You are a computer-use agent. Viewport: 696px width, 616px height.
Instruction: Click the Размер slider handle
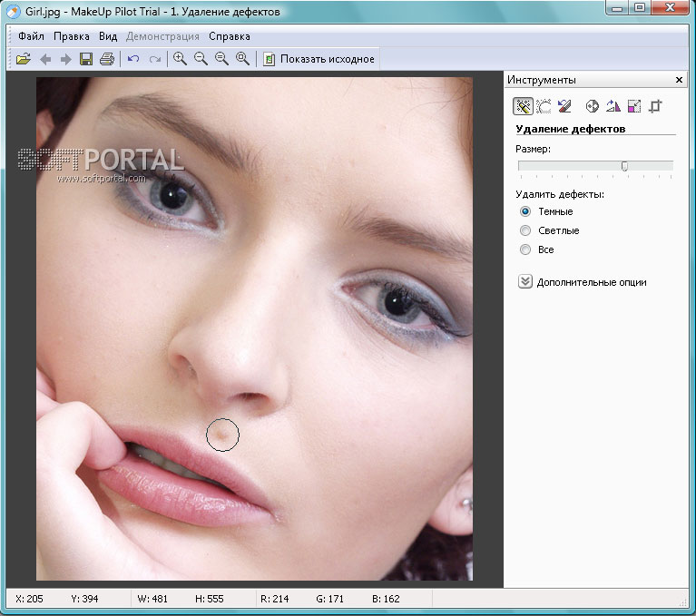tap(624, 165)
